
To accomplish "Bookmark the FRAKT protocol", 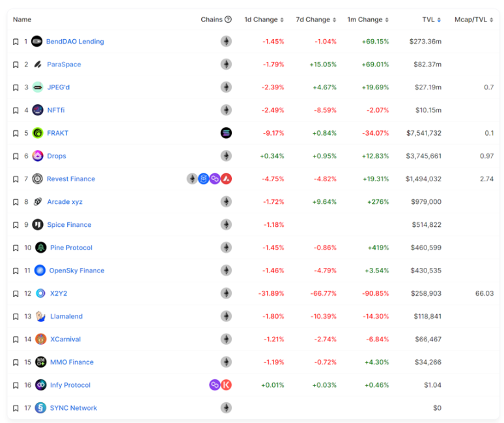I will point(16,133).
